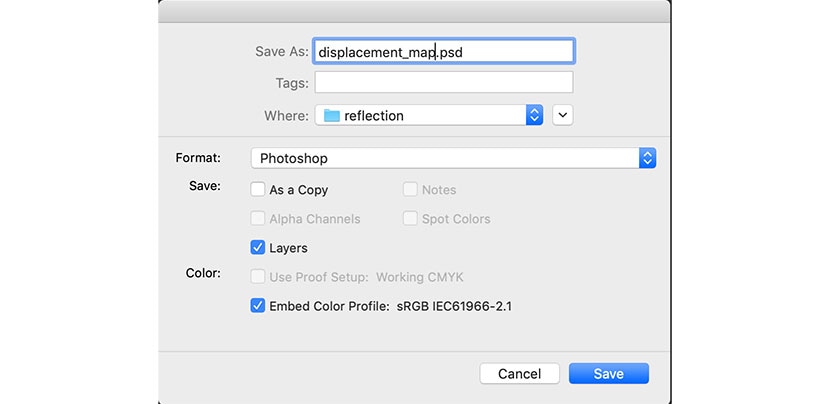Screen dimensions: 830x404
Task: Click the "Color:" section label
Action: [x=203, y=272]
